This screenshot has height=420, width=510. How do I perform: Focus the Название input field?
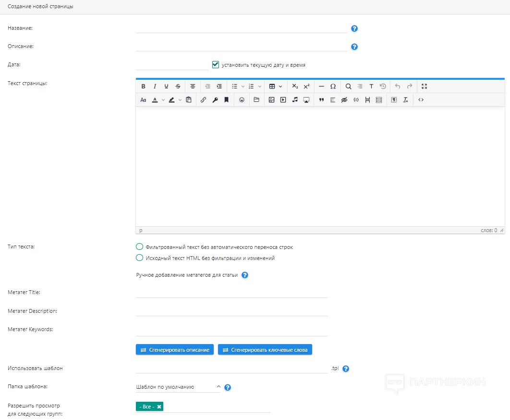pos(242,28)
